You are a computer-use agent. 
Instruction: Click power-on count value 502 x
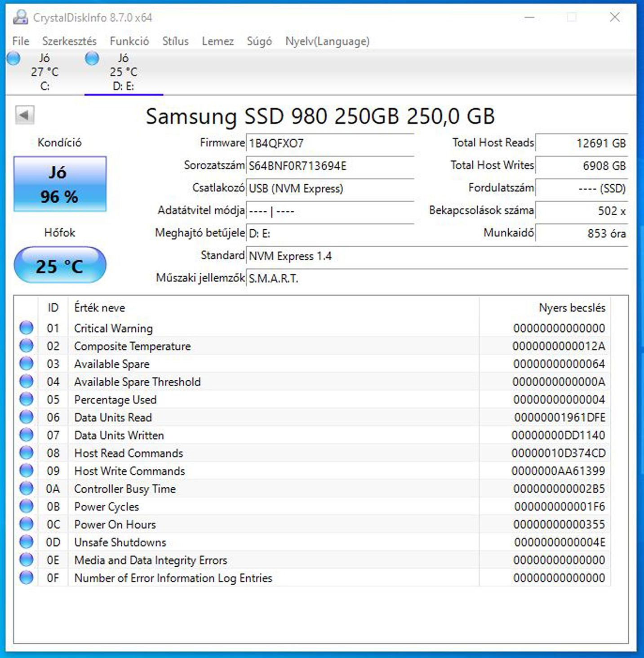point(582,211)
